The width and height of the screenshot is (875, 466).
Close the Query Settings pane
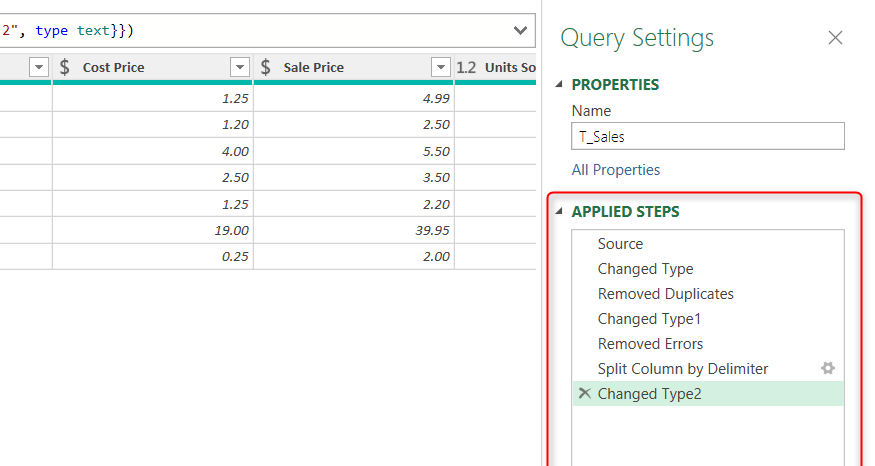835,38
